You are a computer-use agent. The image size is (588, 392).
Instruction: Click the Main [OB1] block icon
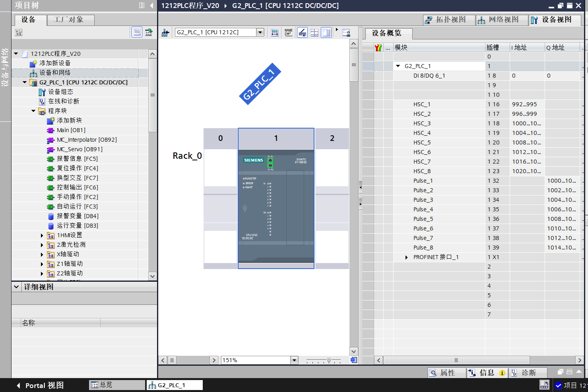(x=50, y=130)
